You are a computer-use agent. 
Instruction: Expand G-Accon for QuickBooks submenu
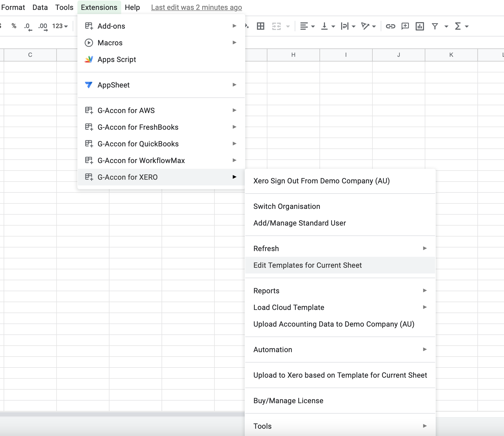(161, 144)
